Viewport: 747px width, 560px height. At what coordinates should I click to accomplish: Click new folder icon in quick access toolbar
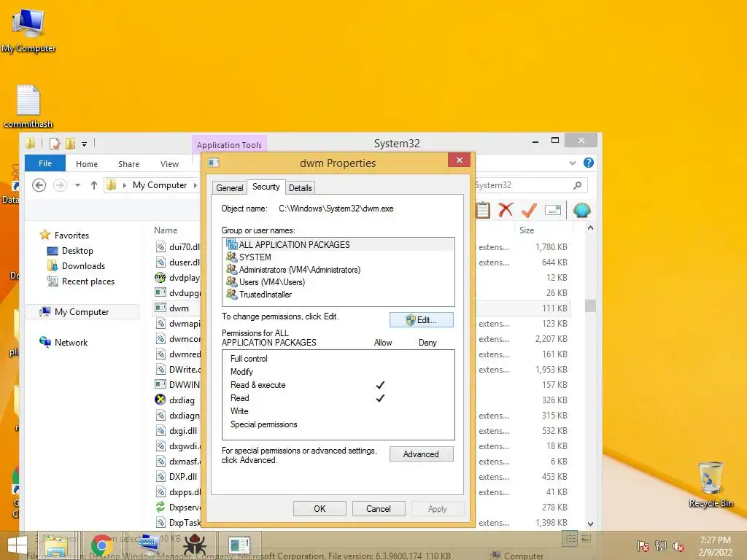click(x=70, y=144)
